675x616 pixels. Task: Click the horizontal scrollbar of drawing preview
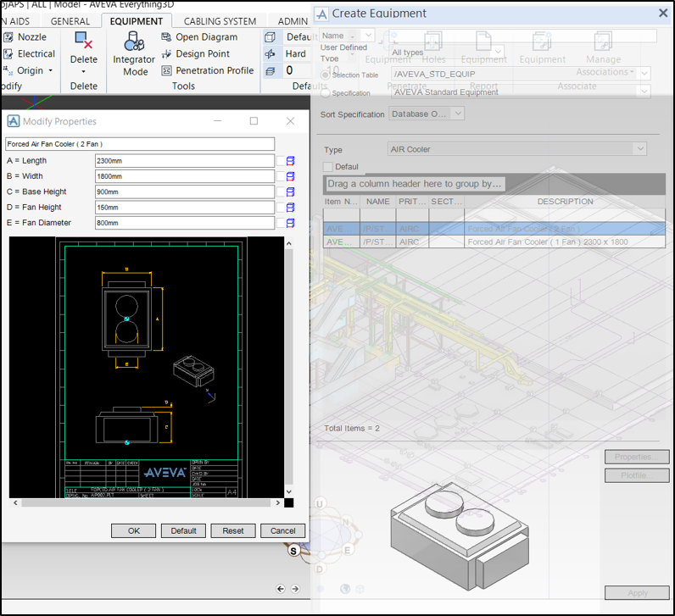coord(147,502)
